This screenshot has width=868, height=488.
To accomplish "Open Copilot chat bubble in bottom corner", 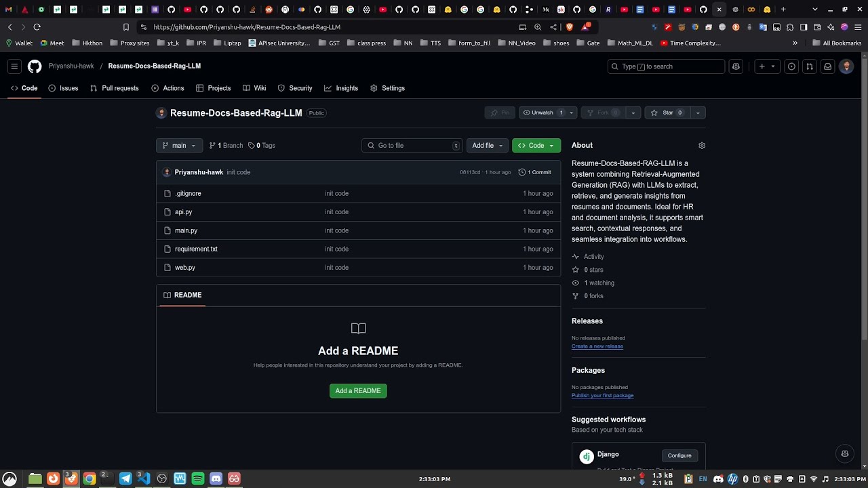I will [844, 453].
